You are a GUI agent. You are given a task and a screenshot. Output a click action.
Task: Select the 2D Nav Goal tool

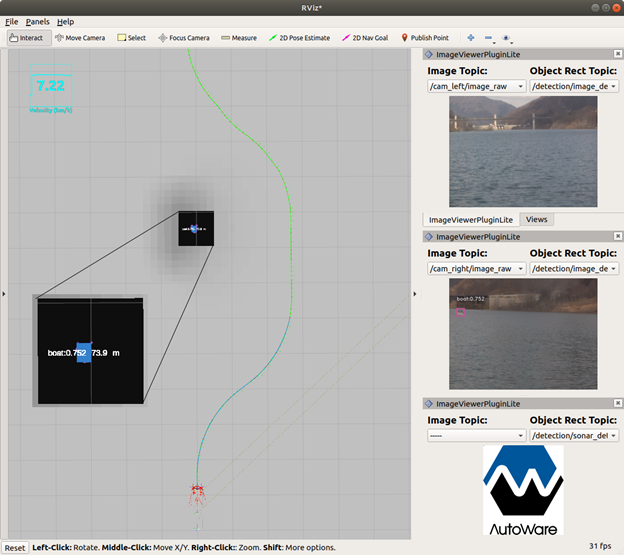coord(367,38)
